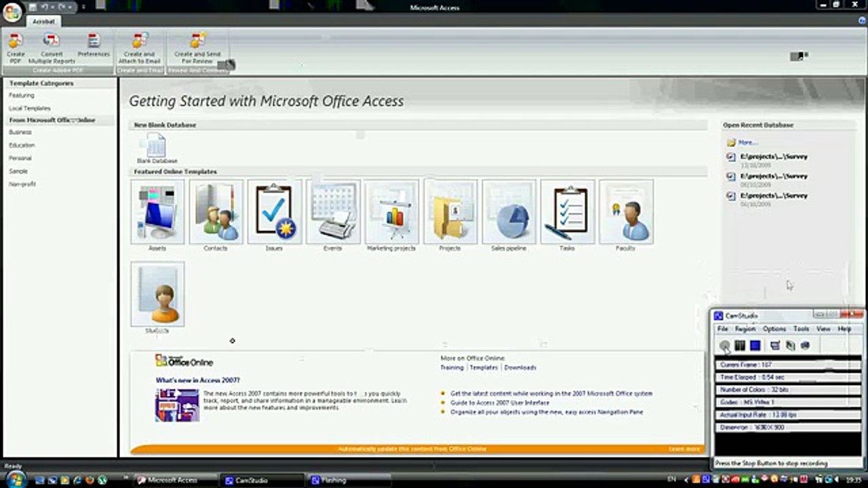Click 'Get the latest content' link
This screenshot has height=488, width=868.
click(x=551, y=393)
